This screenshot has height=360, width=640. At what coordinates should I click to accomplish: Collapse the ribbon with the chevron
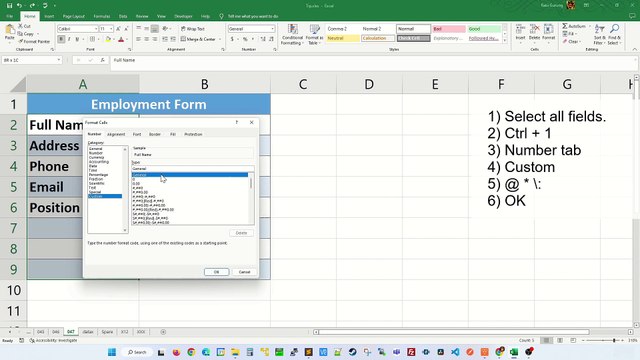[x=634, y=49]
